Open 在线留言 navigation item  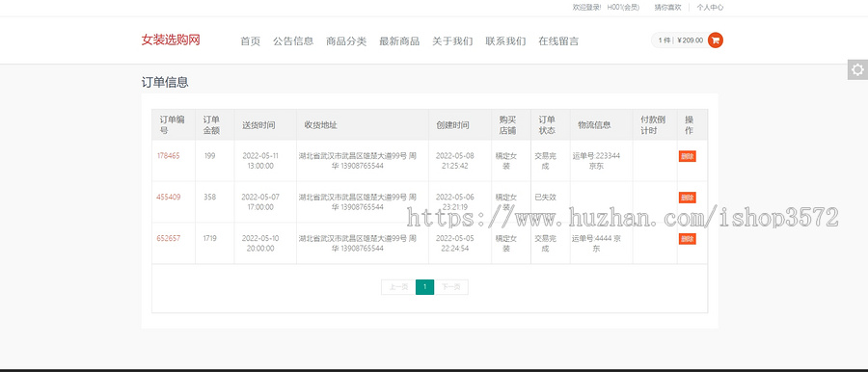[558, 41]
